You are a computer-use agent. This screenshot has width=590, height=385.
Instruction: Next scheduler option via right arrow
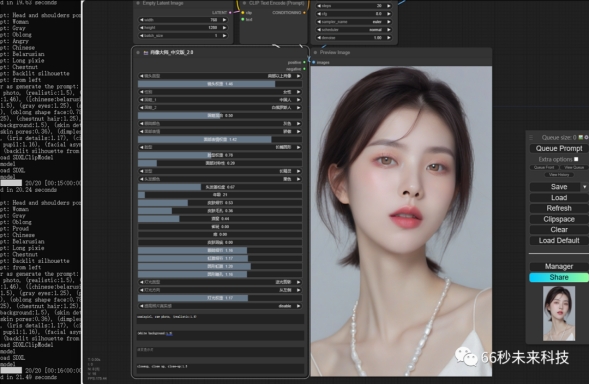pyautogui.click(x=389, y=30)
